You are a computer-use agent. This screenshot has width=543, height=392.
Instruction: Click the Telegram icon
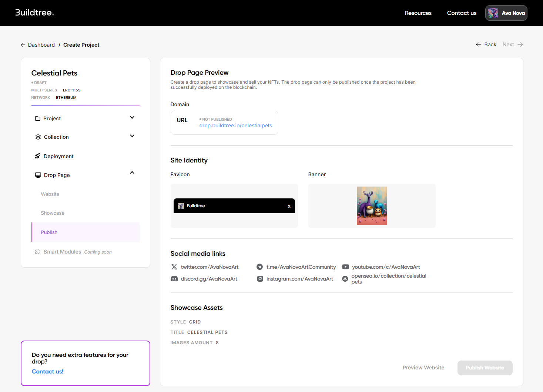[260, 267]
